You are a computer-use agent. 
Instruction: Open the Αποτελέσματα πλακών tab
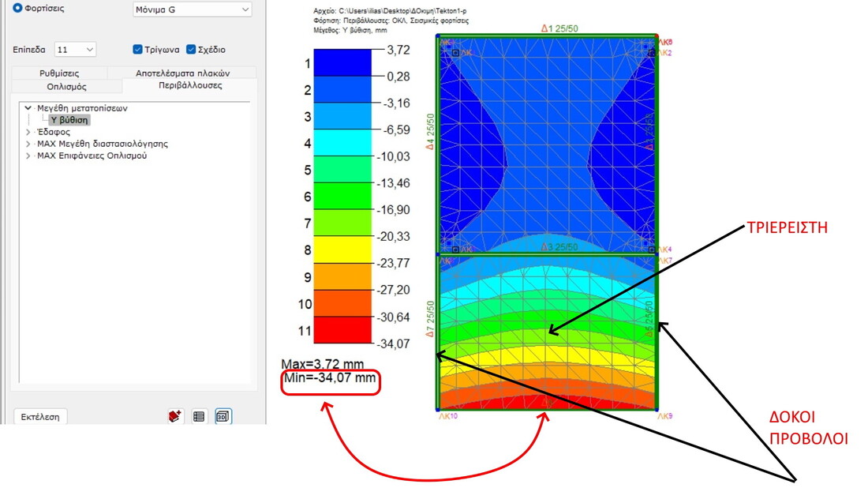(x=182, y=73)
